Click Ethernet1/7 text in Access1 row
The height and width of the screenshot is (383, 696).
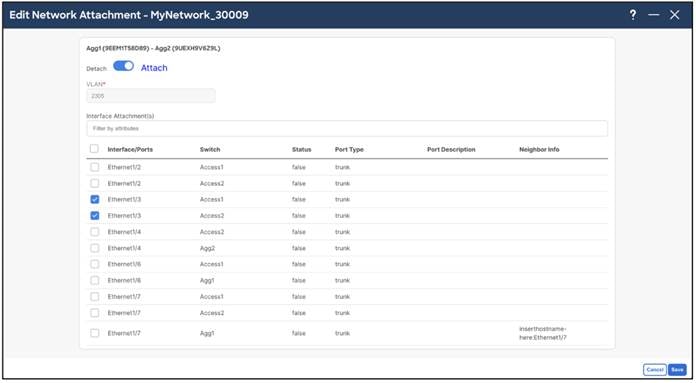tap(124, 296)
